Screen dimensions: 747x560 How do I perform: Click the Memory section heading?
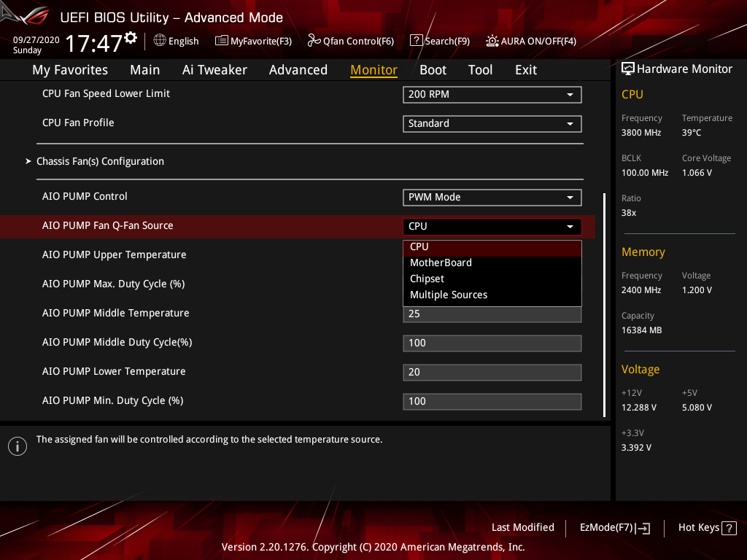pyautogui.click(x=643, y=252)
